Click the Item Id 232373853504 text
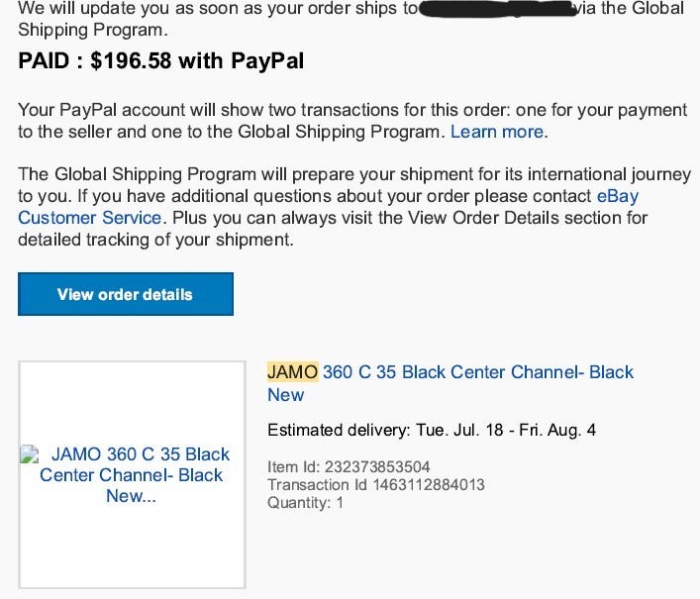This screenshot has width=700, height=599. click(349, 467)
